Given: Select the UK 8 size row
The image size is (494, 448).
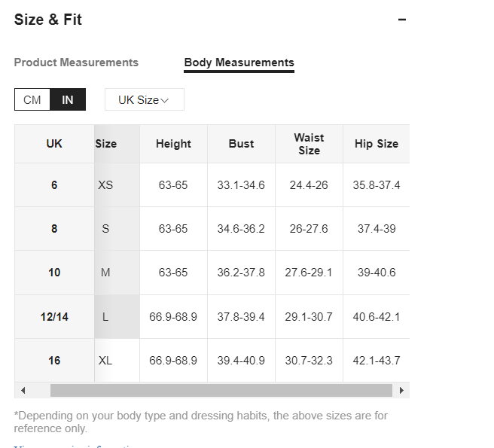Looking at the screenshot, I should (54, 229).
